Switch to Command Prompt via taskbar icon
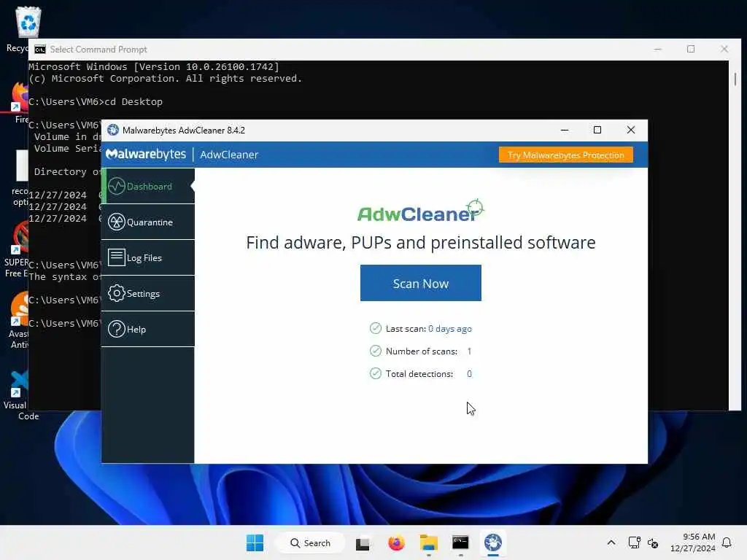This screenshot has height=560, width=747. [461, 542]
